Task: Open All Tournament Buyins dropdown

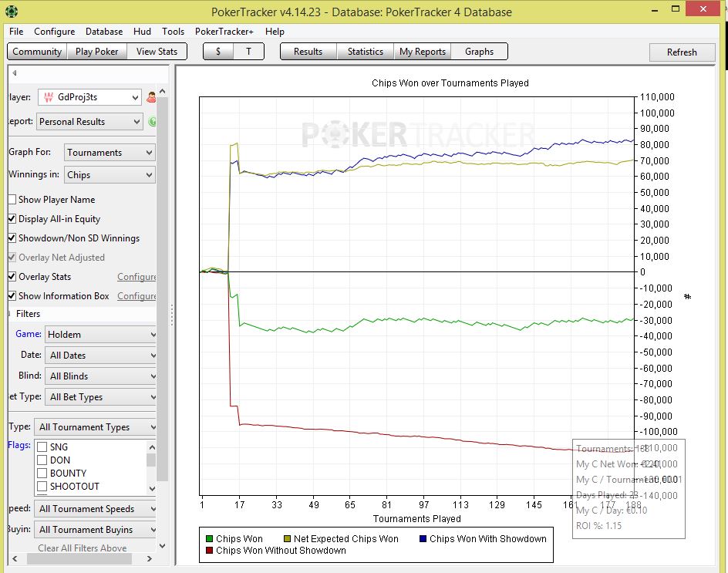Action: 95,530
